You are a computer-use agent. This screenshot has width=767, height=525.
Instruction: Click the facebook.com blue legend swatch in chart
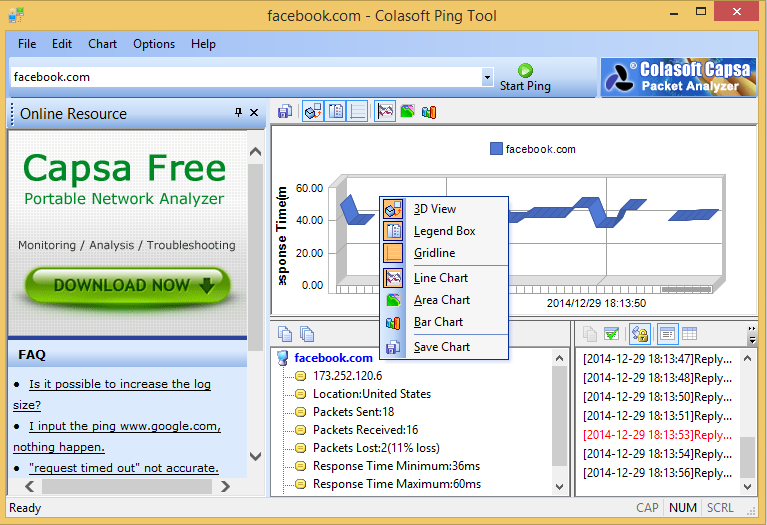496,149
